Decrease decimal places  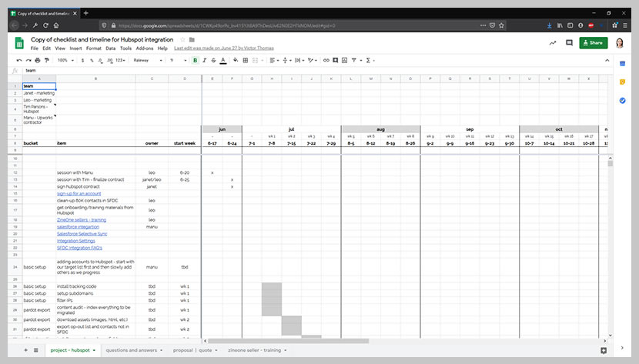pyautogui.click(x=101, y=60)
